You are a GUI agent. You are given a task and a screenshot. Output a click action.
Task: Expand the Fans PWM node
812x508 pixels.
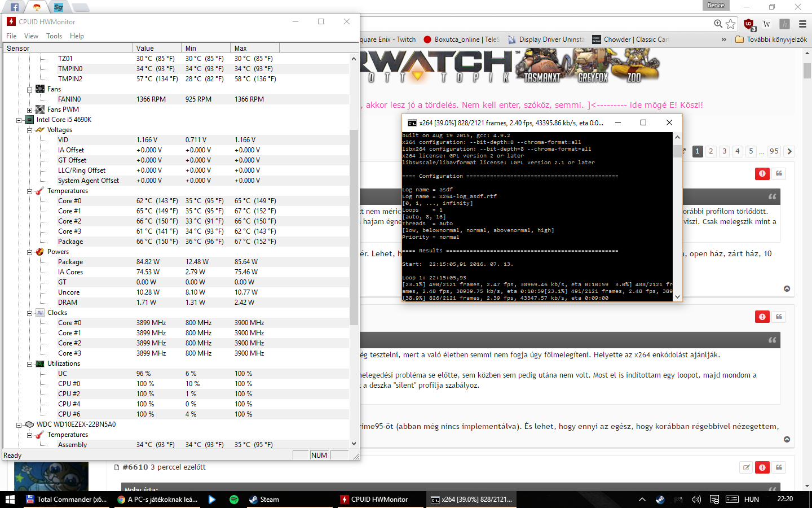[x=29, y=110]
